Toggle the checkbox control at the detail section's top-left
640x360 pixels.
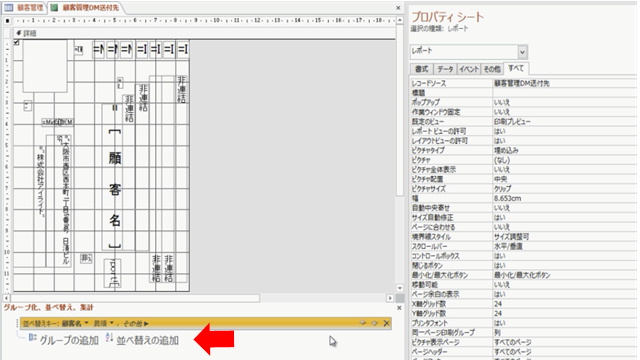pyautogui.click(x=16, y=42)
